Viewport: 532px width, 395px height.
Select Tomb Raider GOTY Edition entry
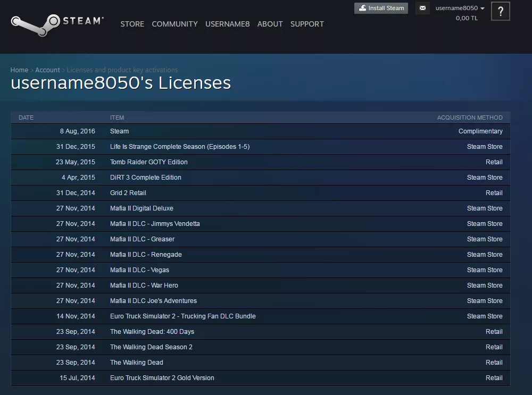click(x=148, y=162)
